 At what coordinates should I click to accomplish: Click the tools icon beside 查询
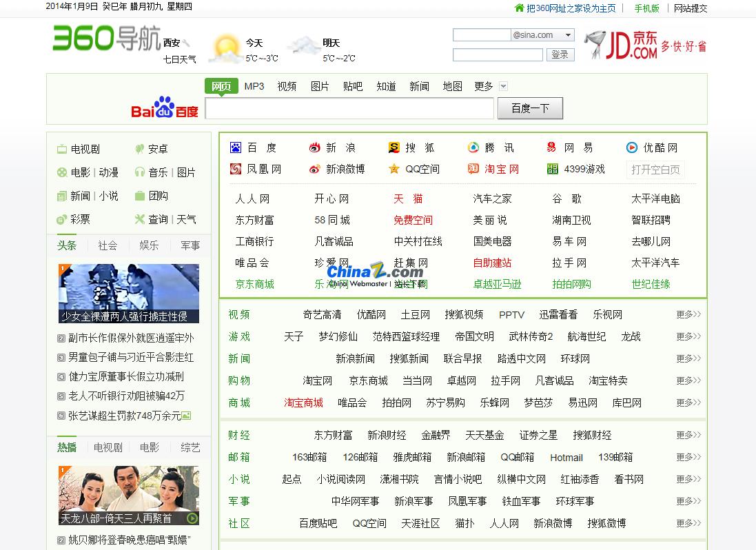pos(140,219)
